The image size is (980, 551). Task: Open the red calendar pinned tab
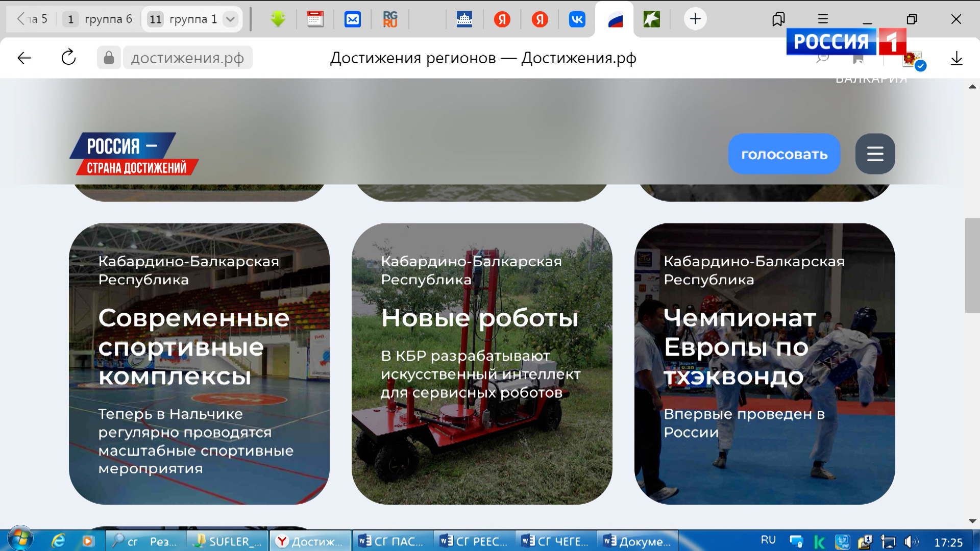315,19
